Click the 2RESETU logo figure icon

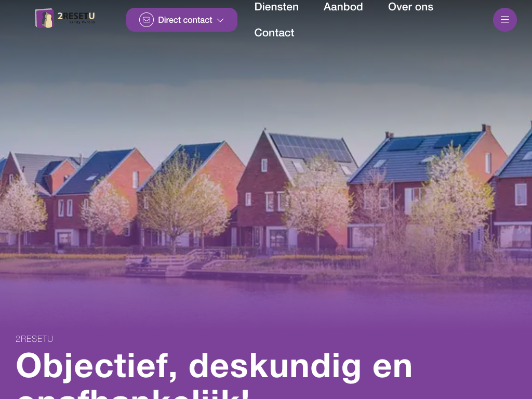click(45, 18)
